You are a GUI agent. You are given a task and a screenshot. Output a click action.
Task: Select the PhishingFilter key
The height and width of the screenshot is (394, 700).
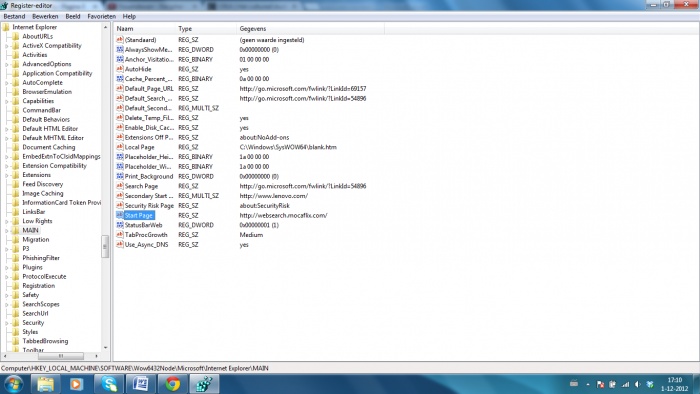tap(41, 258)
